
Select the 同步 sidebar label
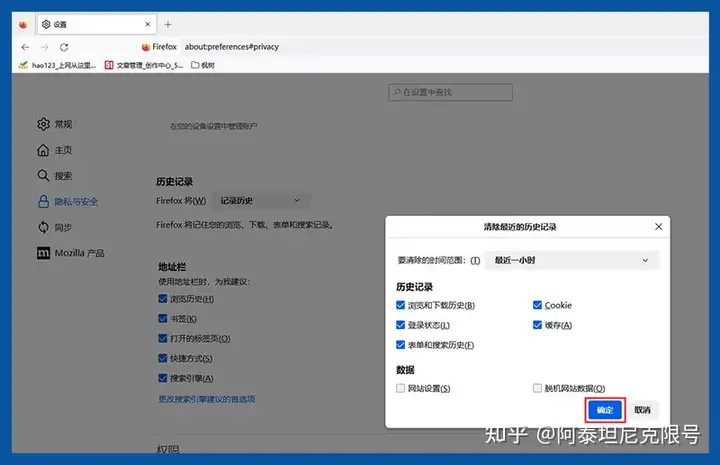[x=63, y=227]
